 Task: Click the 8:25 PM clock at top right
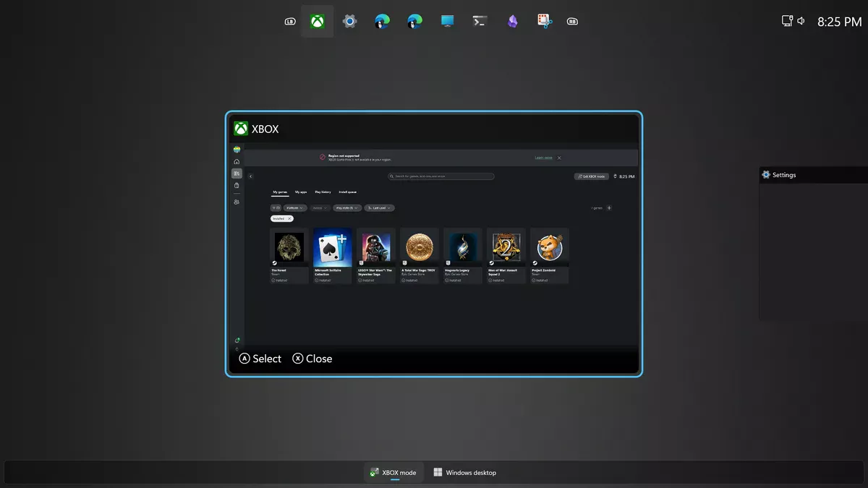click(x=839, y=22)
